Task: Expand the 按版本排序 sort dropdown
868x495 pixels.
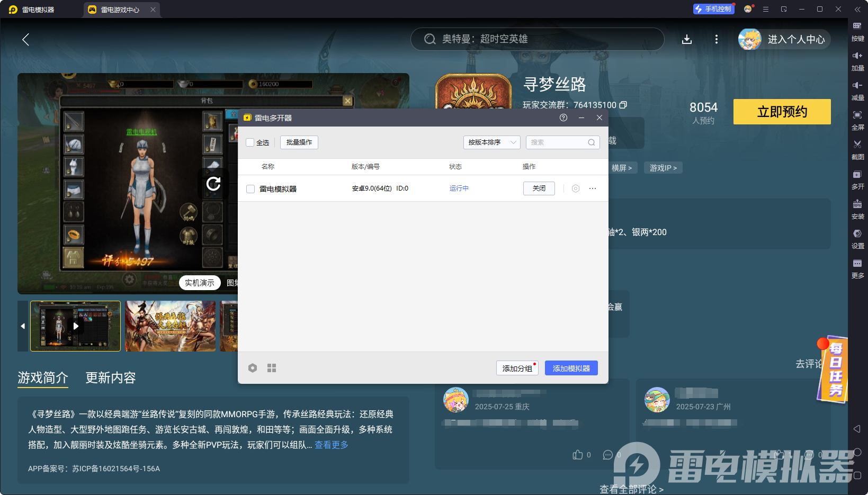Action: click(491, 142)
